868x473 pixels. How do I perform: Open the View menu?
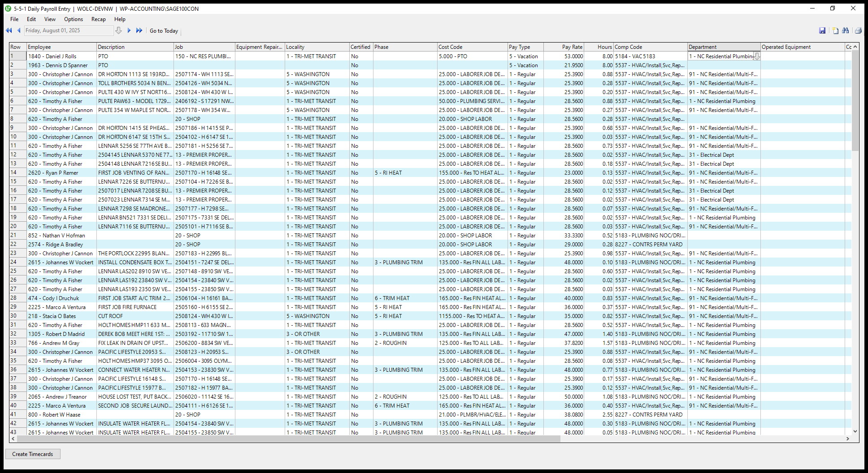click(x=50, y=19)
